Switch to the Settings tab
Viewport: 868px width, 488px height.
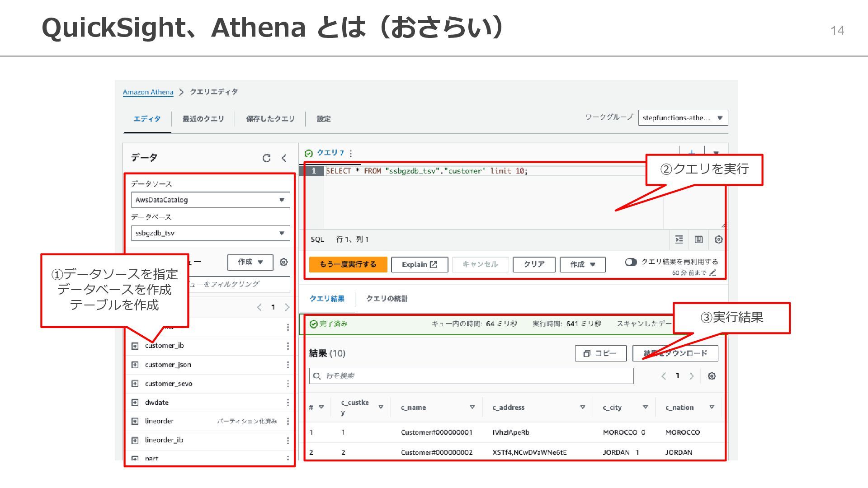pyautogui.click(x=324, y=119)
